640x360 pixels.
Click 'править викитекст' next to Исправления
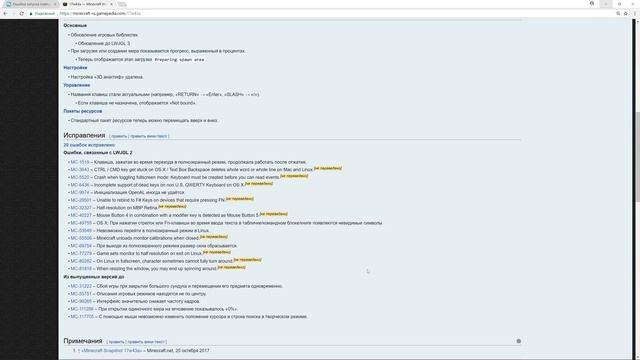[149, 136]
